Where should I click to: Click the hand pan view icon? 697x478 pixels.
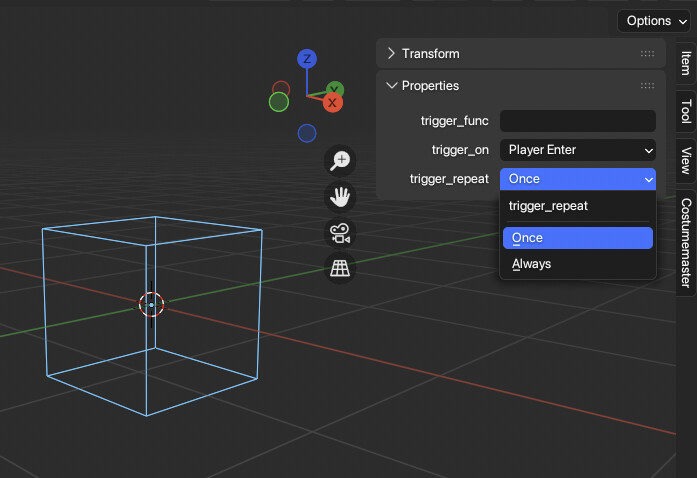click(x=341, y=197)
